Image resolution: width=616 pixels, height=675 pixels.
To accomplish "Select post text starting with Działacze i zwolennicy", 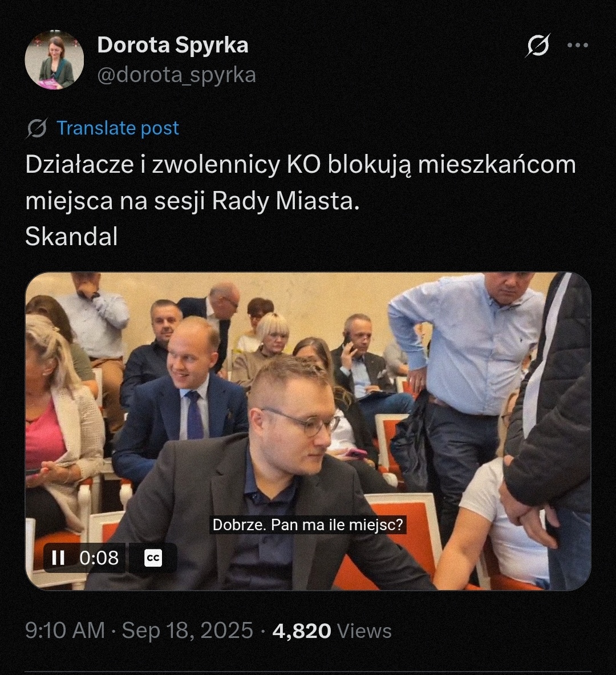I will pyautogui.click(x=300, y=165).
